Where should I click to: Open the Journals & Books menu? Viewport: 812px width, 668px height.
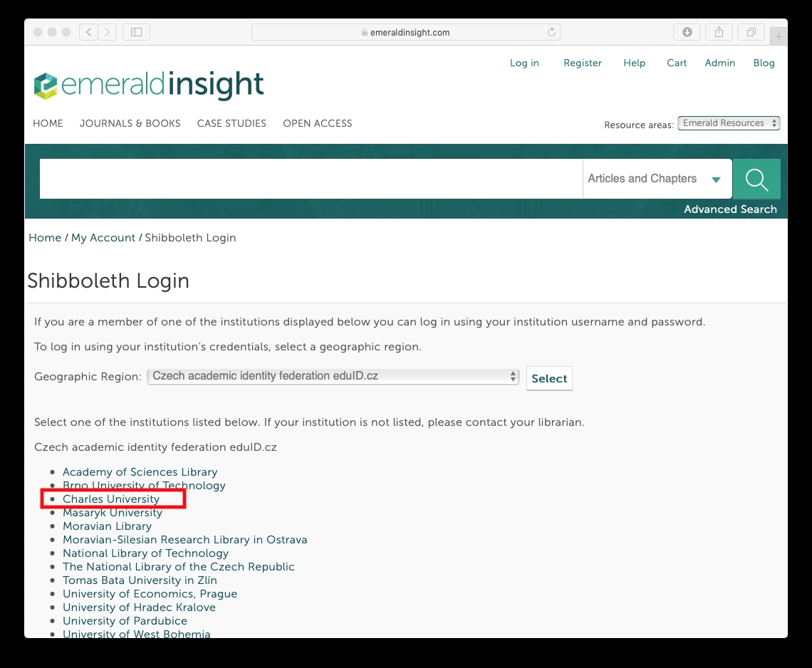[130, 123]
